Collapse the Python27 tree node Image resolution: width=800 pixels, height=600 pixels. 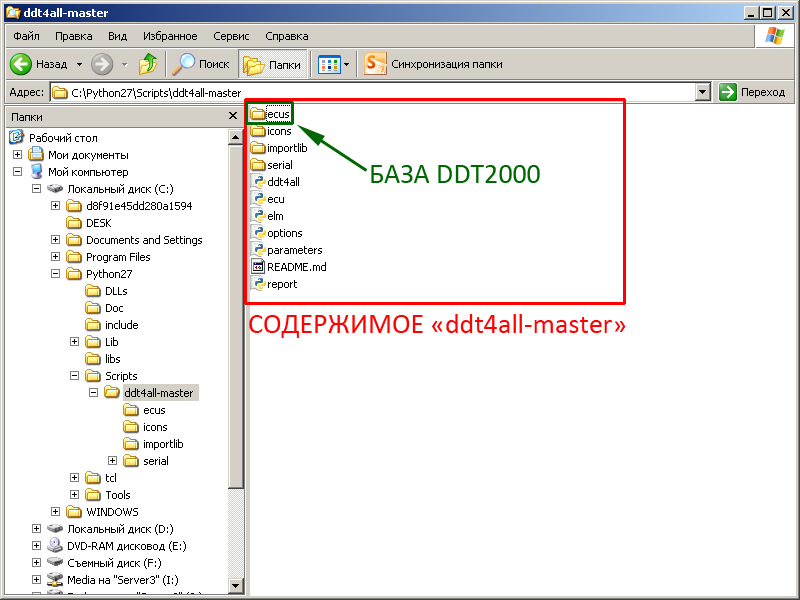pos(55,273)
